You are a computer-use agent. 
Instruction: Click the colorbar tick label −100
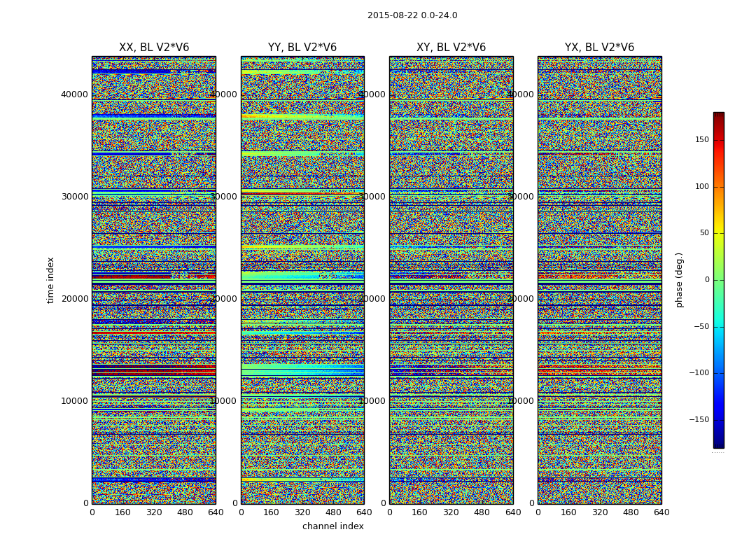[x=699, y=373]
